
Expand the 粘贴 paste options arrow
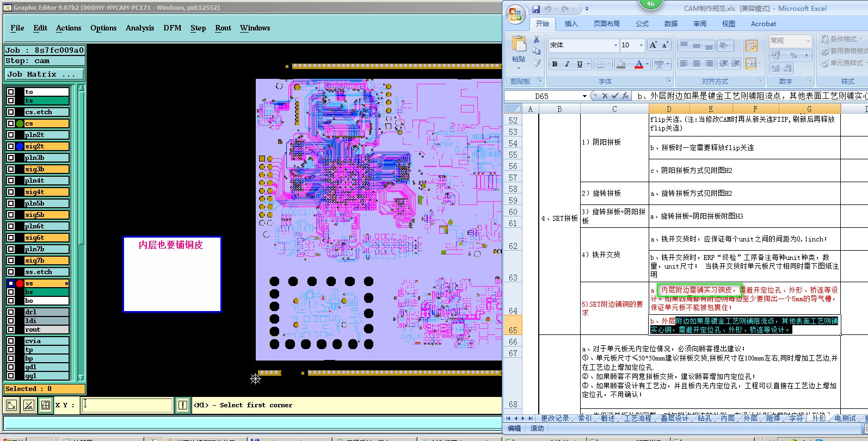click(519, 68)
